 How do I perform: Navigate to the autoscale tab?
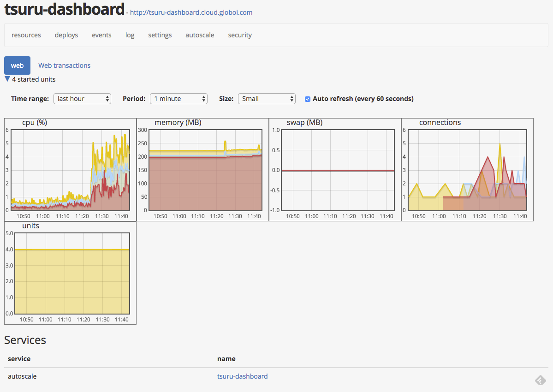tap(200, 35)
